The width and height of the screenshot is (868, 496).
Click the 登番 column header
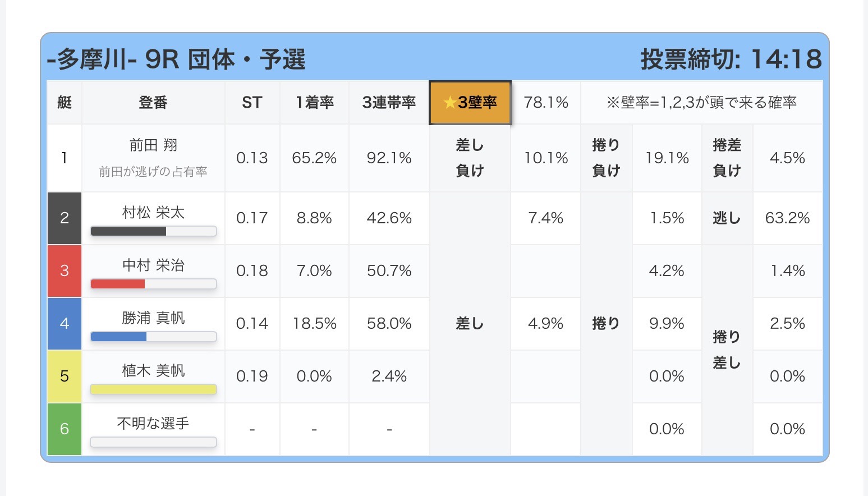point(153,103)
